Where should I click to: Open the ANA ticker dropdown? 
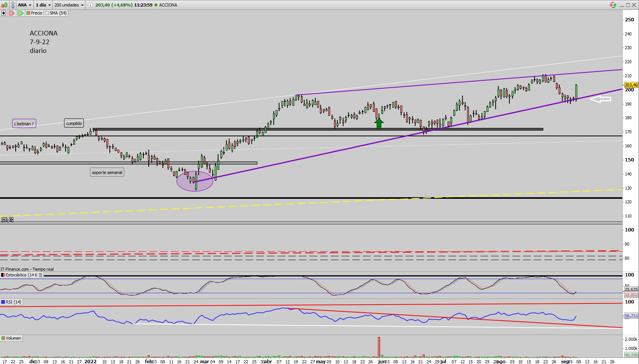click(x=24, y=5)
